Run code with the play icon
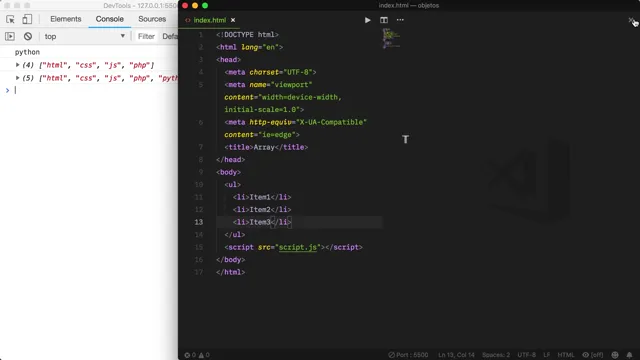The height and width of the screenshot is (360, 640). click(x=367, y=20)
